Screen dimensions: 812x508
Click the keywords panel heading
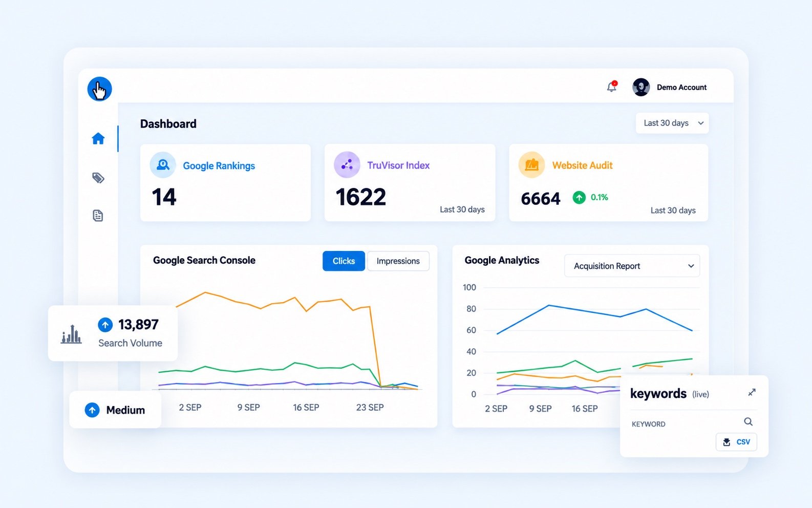[658, 394]
